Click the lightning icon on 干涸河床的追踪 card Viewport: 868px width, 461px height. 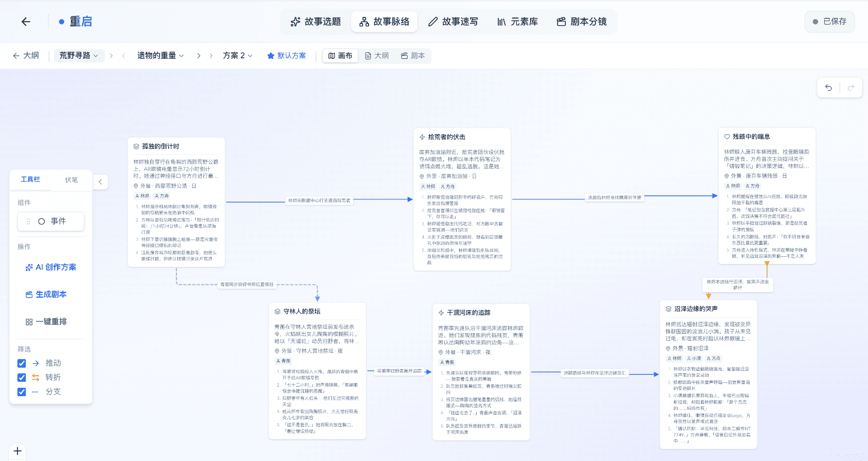pos(441,313)
